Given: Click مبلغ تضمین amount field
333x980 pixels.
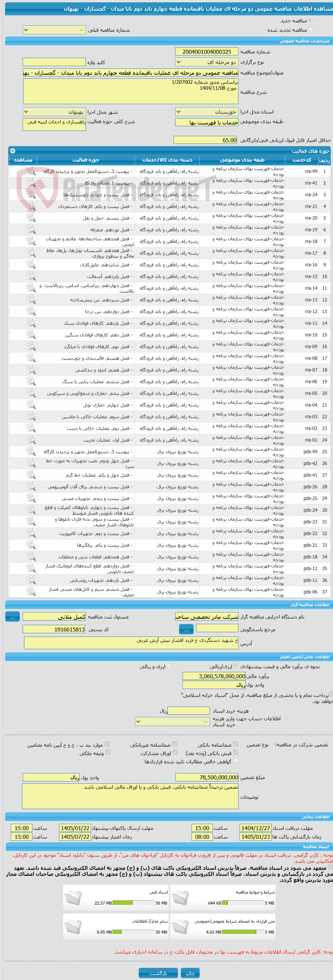Looking at the screenshot, I should click(207, 777).
